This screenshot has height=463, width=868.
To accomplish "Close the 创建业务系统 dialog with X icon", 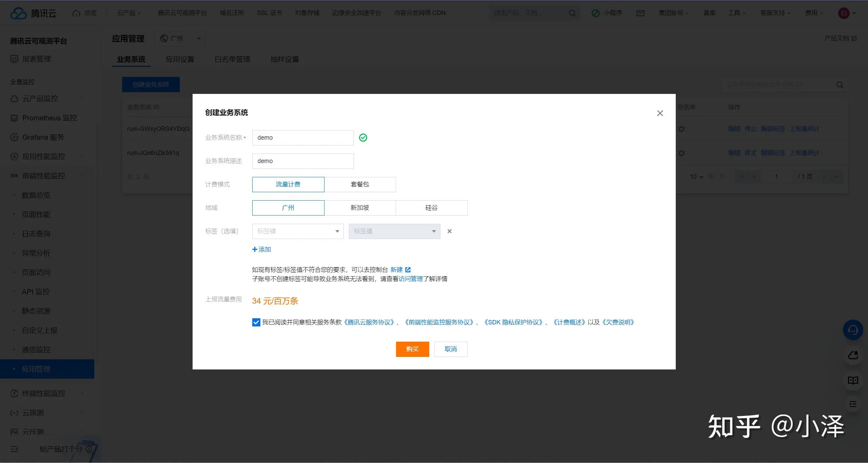I will 660,113.
